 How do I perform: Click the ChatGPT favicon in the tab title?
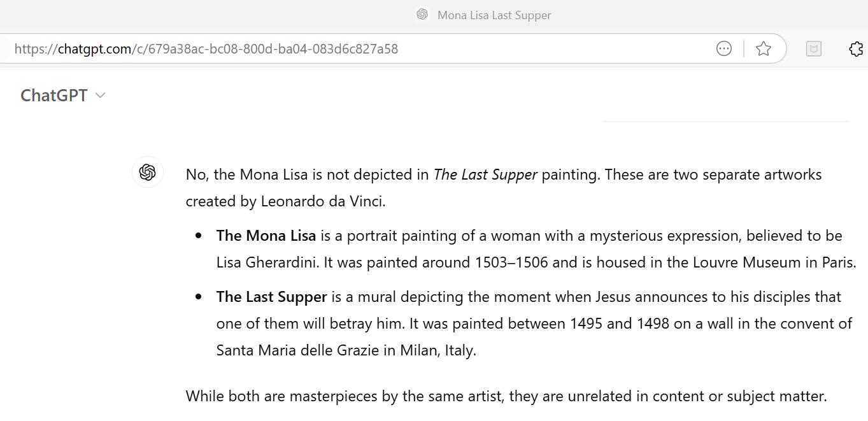(x=422, y=15)
